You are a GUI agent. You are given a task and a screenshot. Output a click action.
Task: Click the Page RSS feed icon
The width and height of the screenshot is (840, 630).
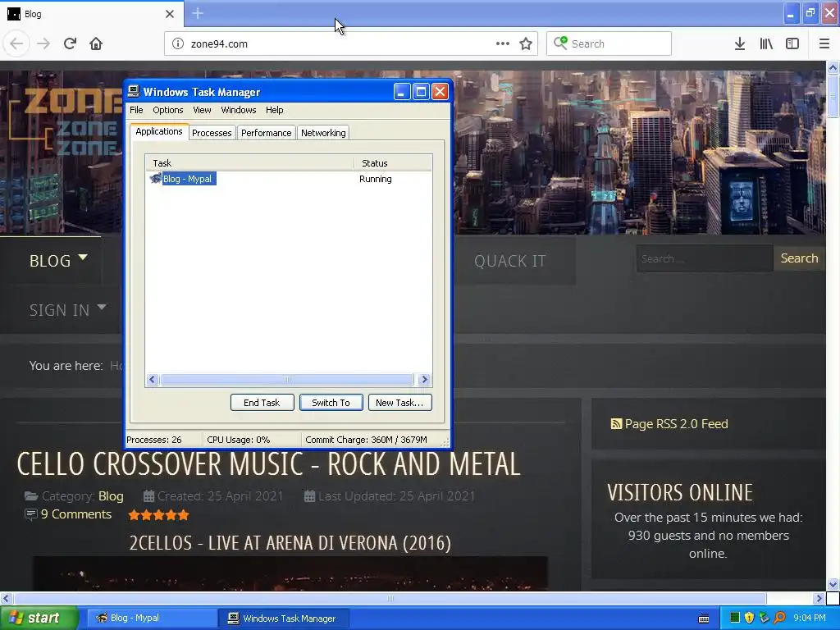[616, 424]
